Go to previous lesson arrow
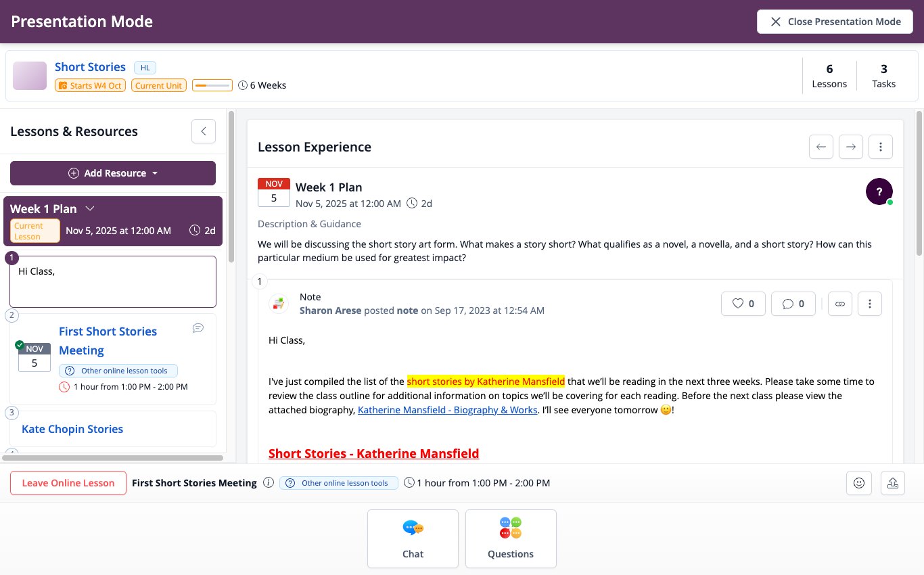This screenshot has width=924, height=575. pyautogui.click(x=821, y=147)
